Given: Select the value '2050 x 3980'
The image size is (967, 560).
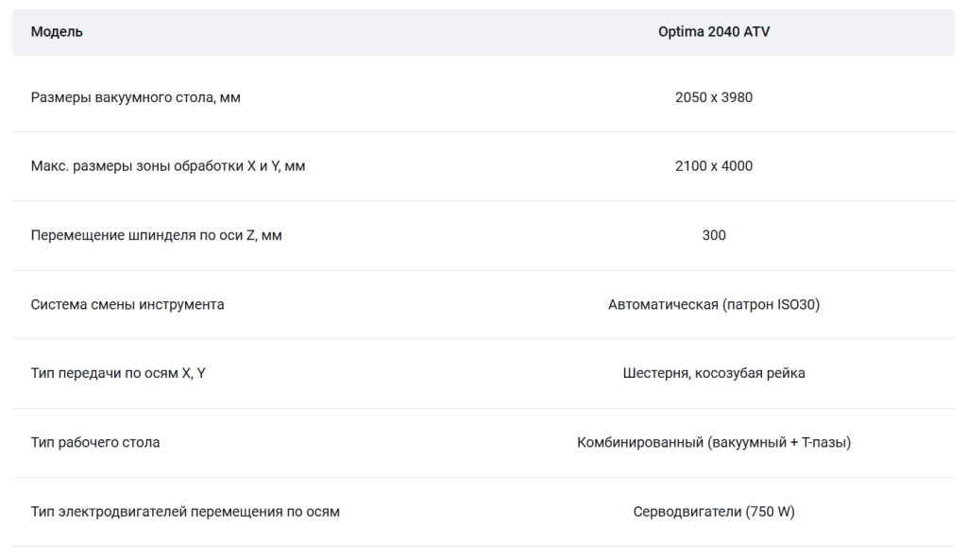Looking at the screenshot, I should [714, 97].
